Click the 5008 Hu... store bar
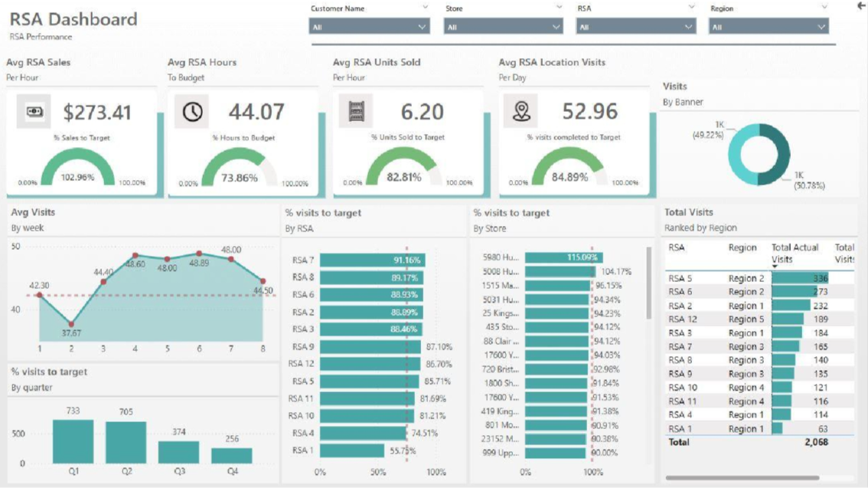The width and height of the screenshot is (868, 488). pyautogui.click(x=560, y=271)
